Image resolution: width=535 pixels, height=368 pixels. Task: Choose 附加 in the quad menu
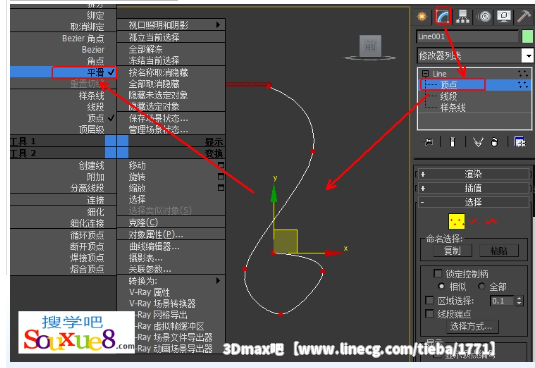(96, 177)
